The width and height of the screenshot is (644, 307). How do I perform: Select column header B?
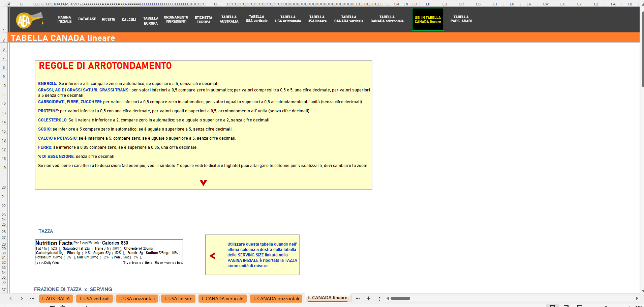click(x=21, y=4)
